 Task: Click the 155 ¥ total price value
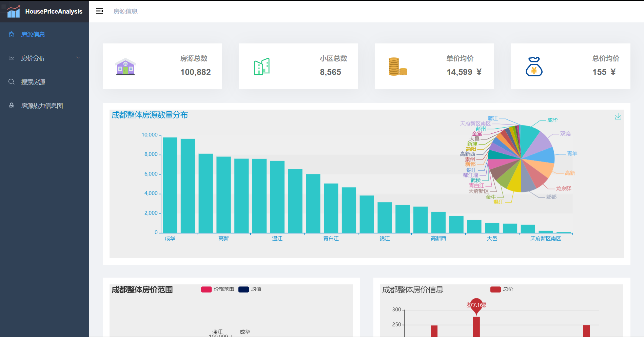(604, 72)
